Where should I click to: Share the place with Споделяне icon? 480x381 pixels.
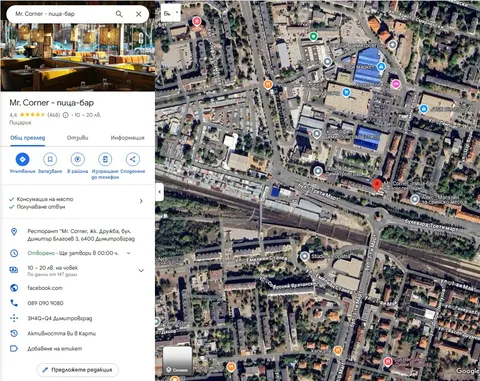click(133, 159)
